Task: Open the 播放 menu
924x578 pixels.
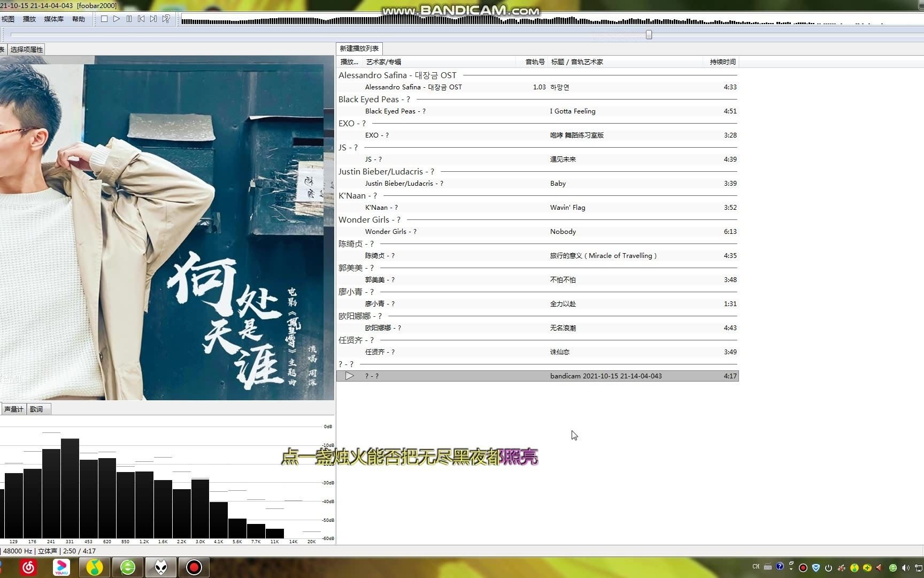Action: pos(29,19)
